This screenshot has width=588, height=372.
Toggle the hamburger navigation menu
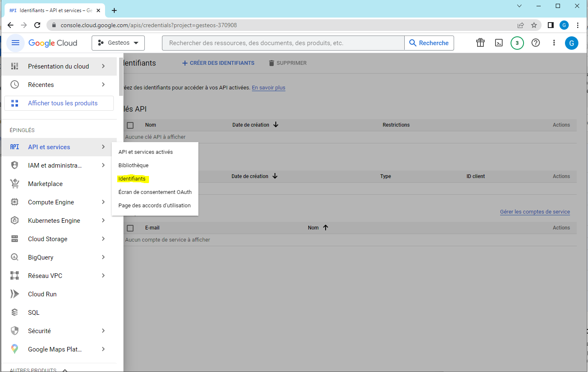click(x=15, y=43)
